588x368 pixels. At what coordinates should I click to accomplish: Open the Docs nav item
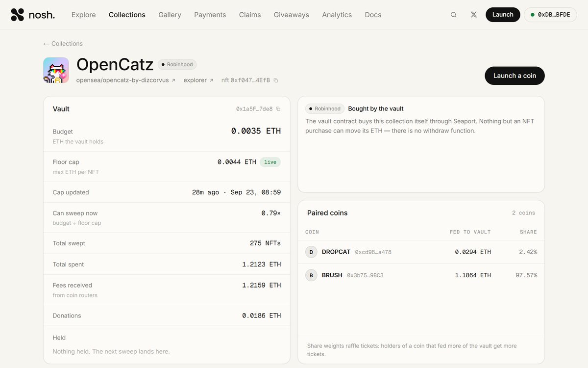coord(373,15)
